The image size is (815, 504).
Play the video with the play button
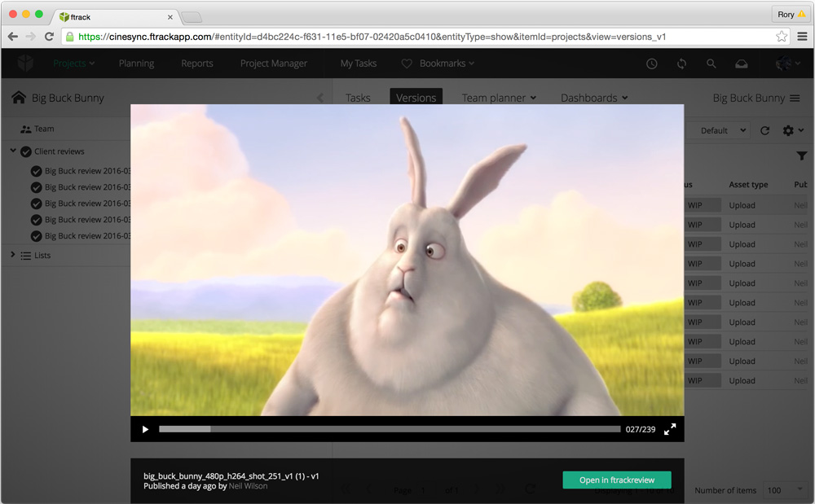(146, 429)
